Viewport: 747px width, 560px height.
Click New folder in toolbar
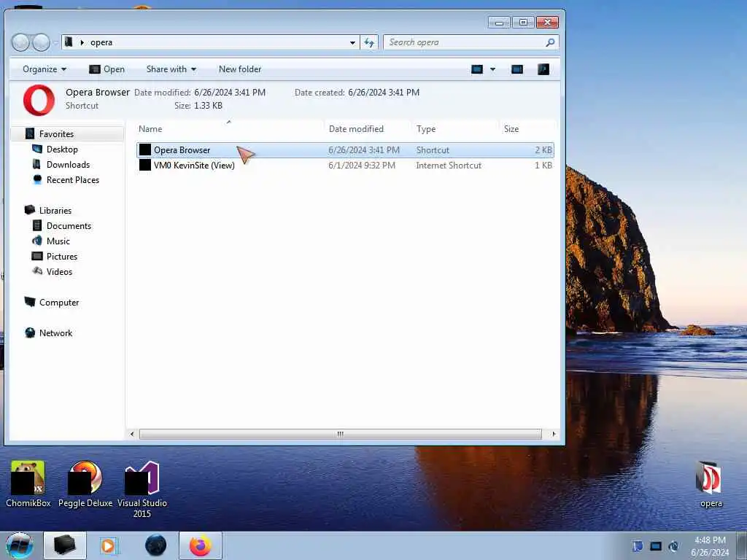point(240,69)
